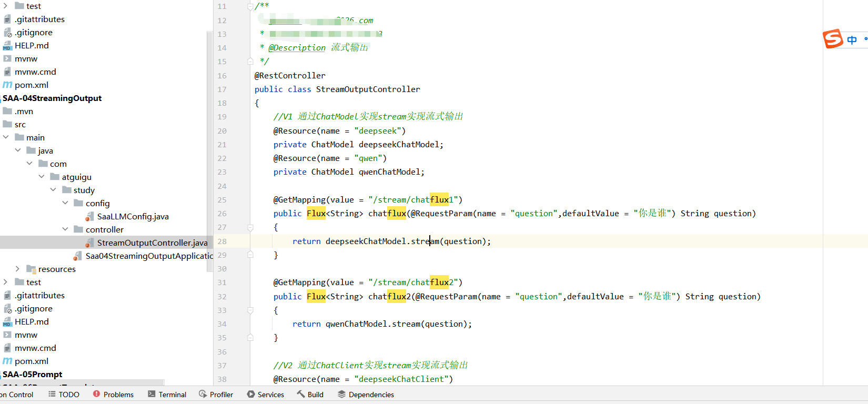Viewport: 868px width, 404px height.
Task: Open the TODO tool window
Action: (64, 395)
